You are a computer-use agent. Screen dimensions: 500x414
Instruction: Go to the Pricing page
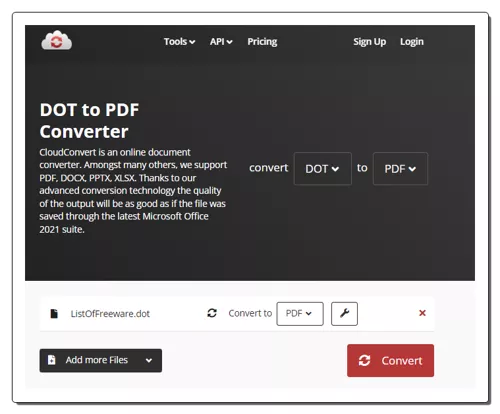click(262, 42)
